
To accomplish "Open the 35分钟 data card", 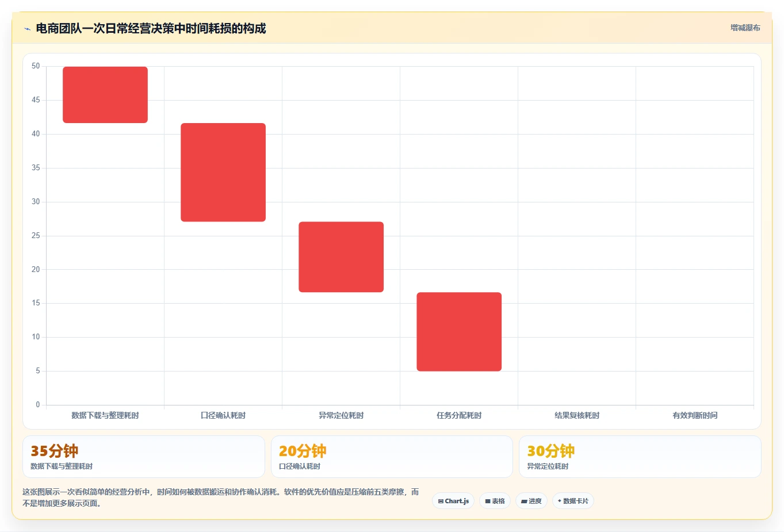I will pyautogui.click(x=144, y=457).
